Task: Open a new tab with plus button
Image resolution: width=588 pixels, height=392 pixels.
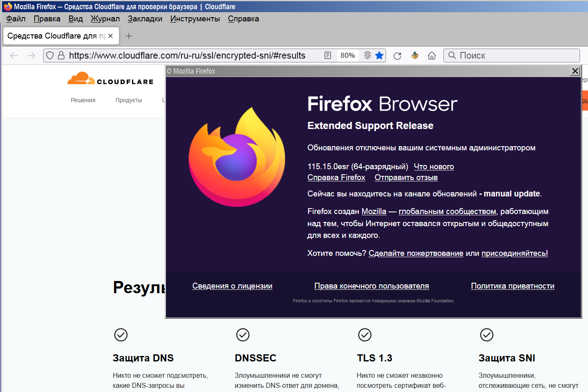Action: [x=129, y=36]
